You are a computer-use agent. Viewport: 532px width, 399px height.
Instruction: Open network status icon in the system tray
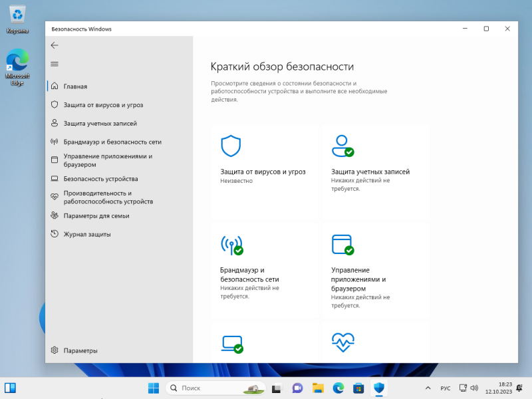pos(463,388)
